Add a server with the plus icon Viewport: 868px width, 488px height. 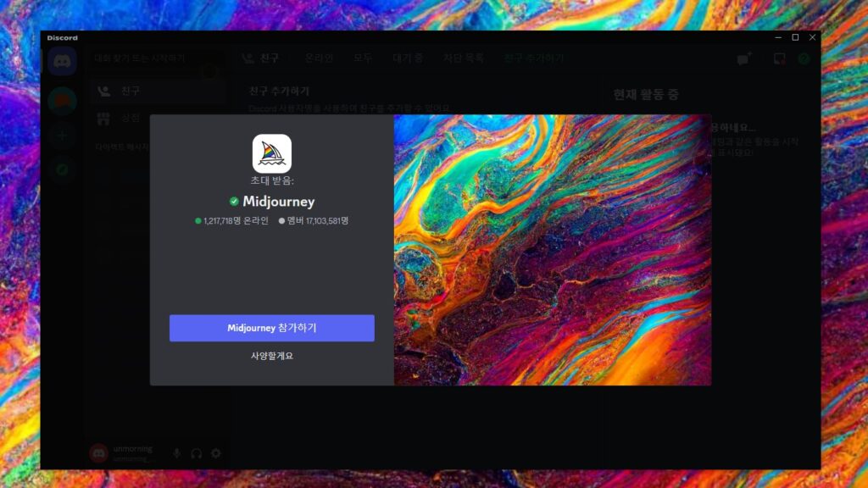point(62,136)
